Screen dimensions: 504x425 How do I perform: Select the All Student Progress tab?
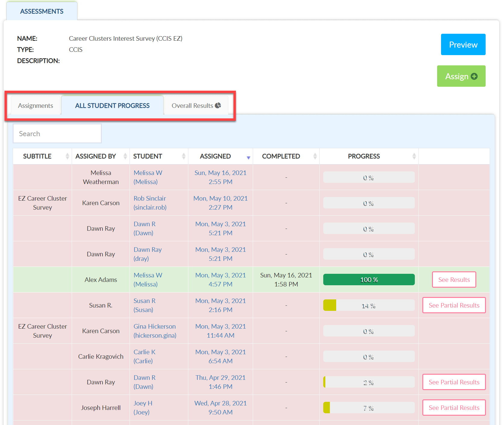click(x=112, y=105)
